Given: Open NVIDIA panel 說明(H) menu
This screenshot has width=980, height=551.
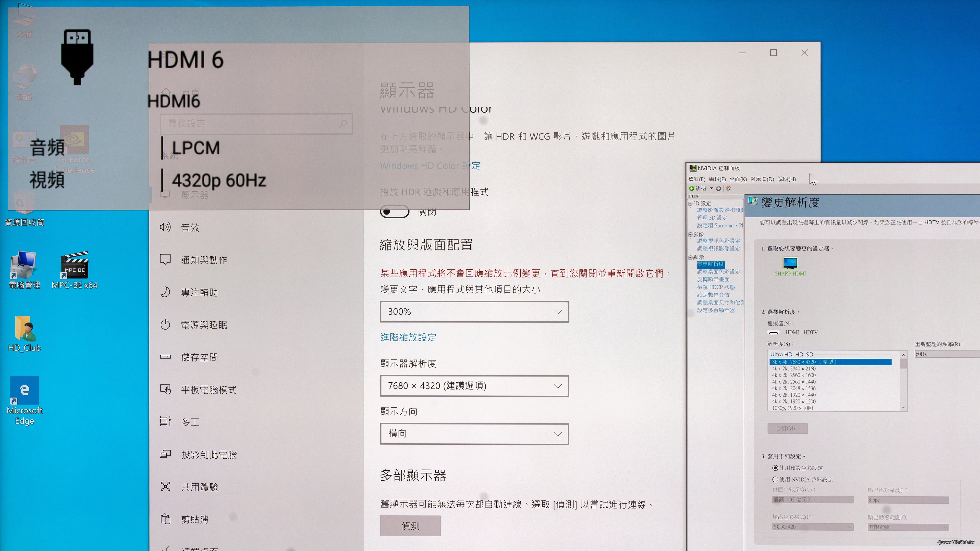Looking at the screenshot, I should [787, 179].
